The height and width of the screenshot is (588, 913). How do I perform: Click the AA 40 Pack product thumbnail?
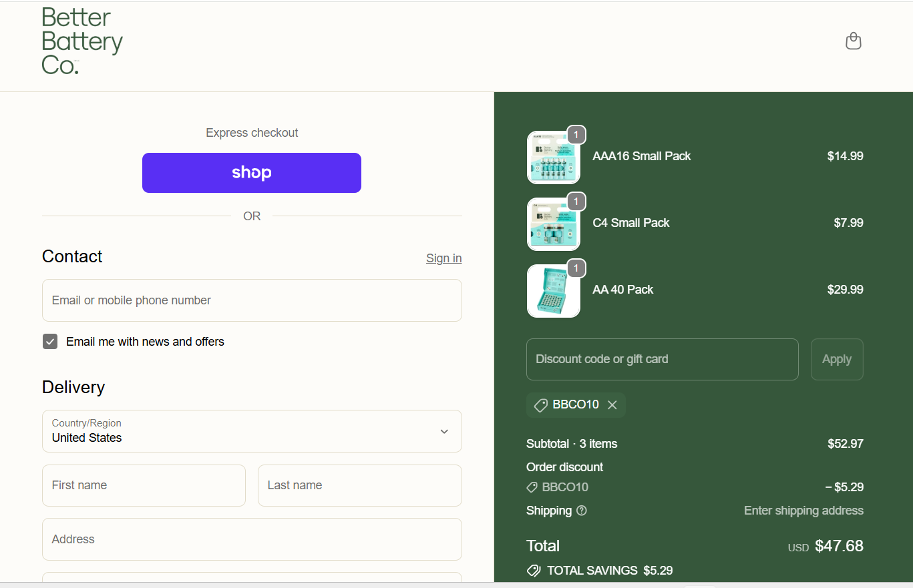coord(554,290)
